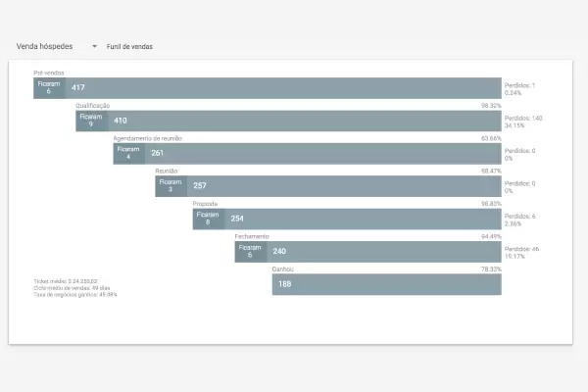588x392 pixels.
Task: Open the Venda hóspedes dropdown arrow
Action: point(94,46)
